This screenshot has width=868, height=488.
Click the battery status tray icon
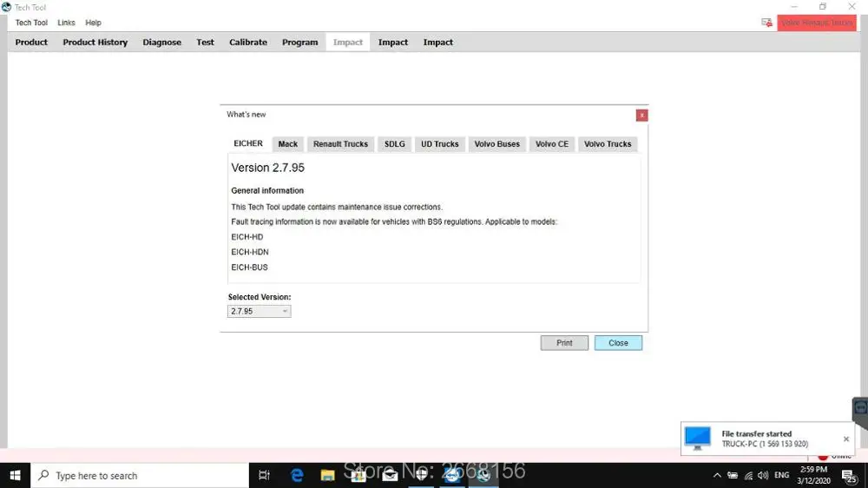coord(733,475)
